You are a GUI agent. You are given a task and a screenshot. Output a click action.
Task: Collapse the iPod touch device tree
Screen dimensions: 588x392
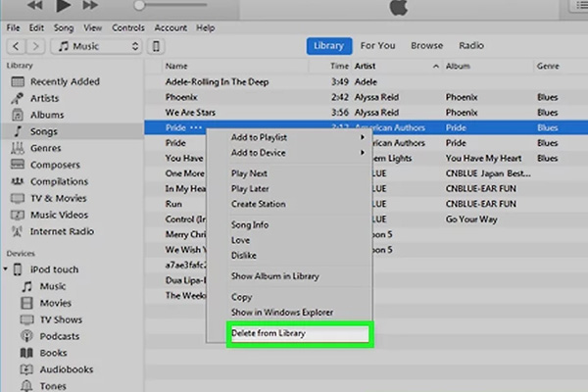pos(8,269)
